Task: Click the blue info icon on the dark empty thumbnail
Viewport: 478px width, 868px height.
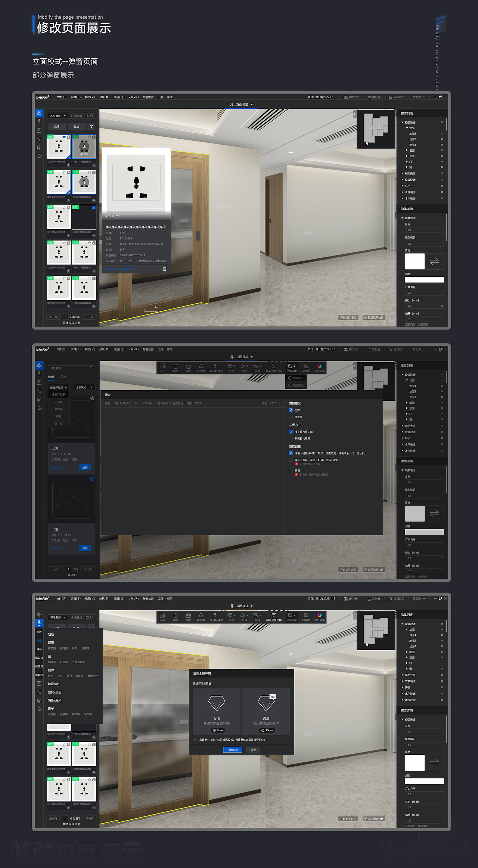Action: pyautogui.click(x=94, y=208)
